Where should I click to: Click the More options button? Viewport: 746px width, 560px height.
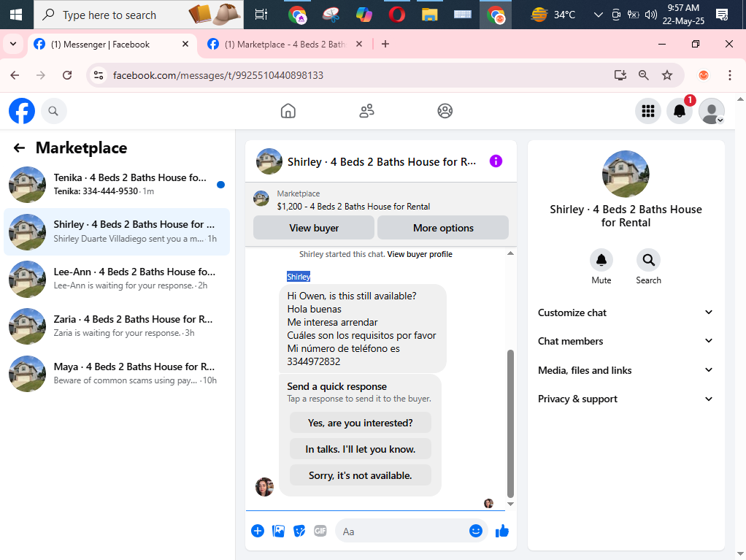[x=443, y=228]
